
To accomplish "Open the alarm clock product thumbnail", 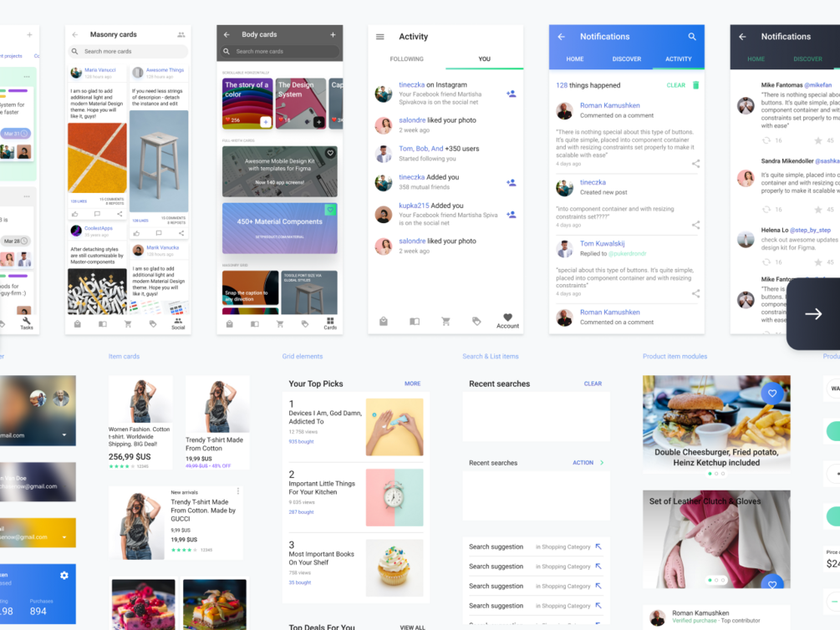I will [395, 497].
